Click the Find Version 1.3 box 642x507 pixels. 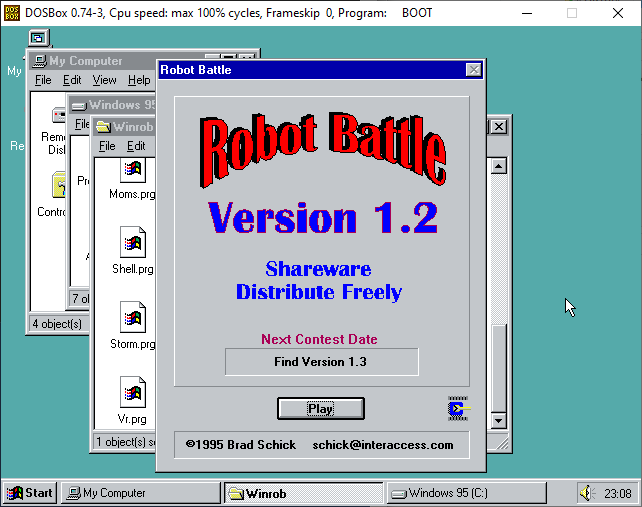(x=321, y=362)
